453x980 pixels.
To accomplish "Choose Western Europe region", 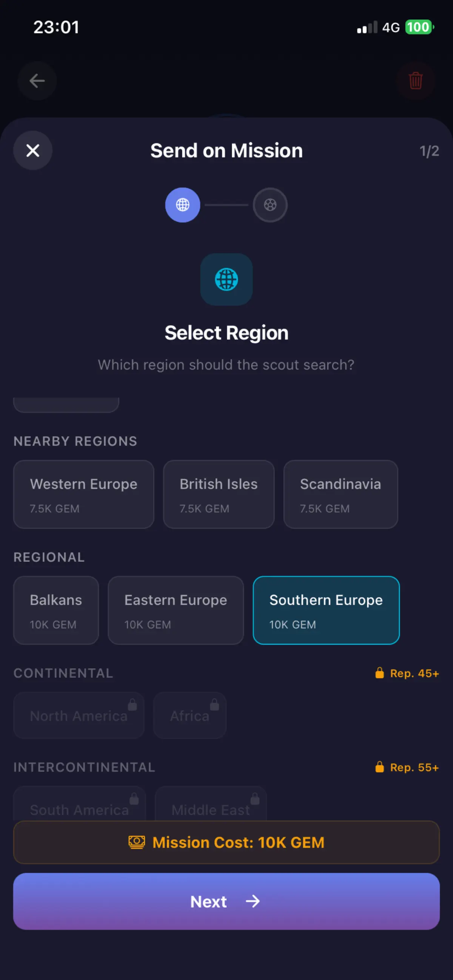I will pos(84,494).
